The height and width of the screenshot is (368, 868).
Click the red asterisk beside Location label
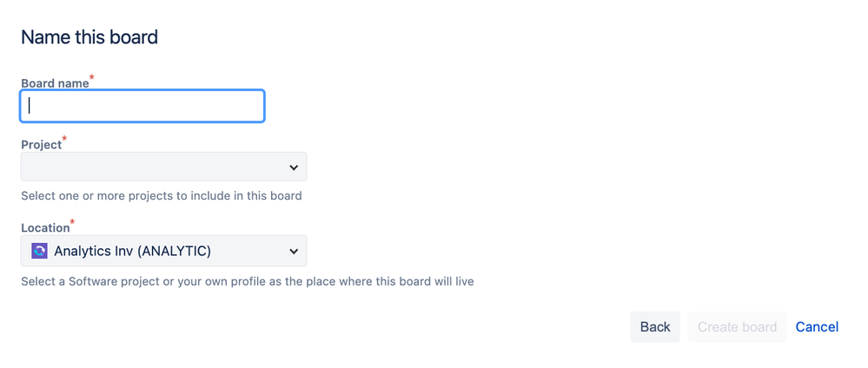click(72, 222)
